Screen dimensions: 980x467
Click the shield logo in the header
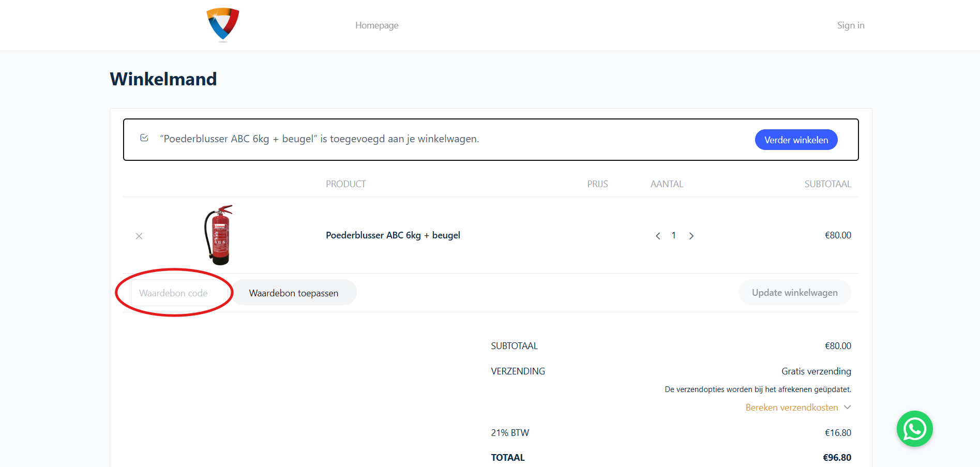(x=223, y=24)
